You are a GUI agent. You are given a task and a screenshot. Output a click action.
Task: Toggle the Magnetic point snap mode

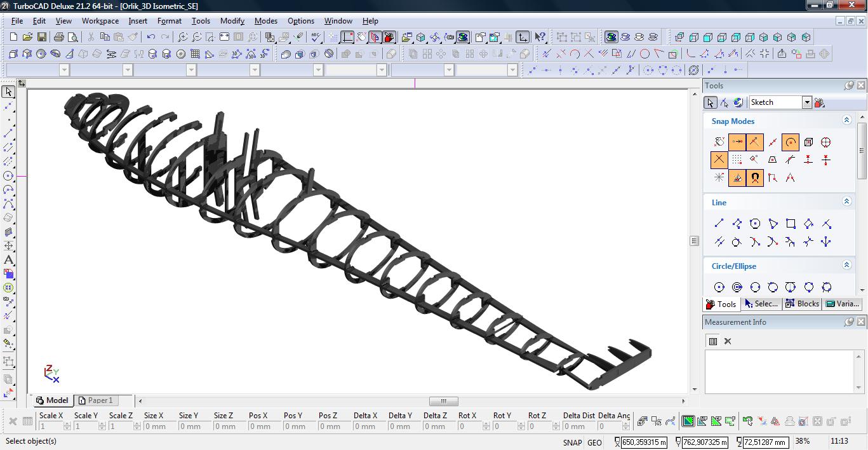point(755,178)
